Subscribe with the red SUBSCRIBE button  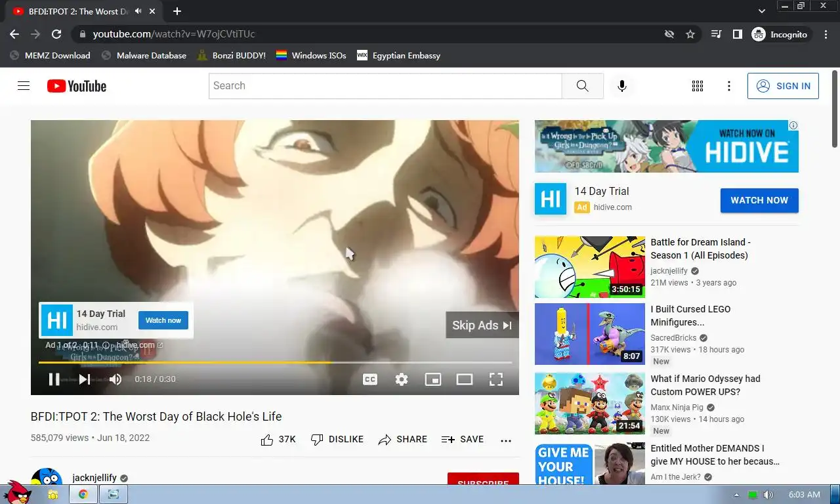[483, 479]
